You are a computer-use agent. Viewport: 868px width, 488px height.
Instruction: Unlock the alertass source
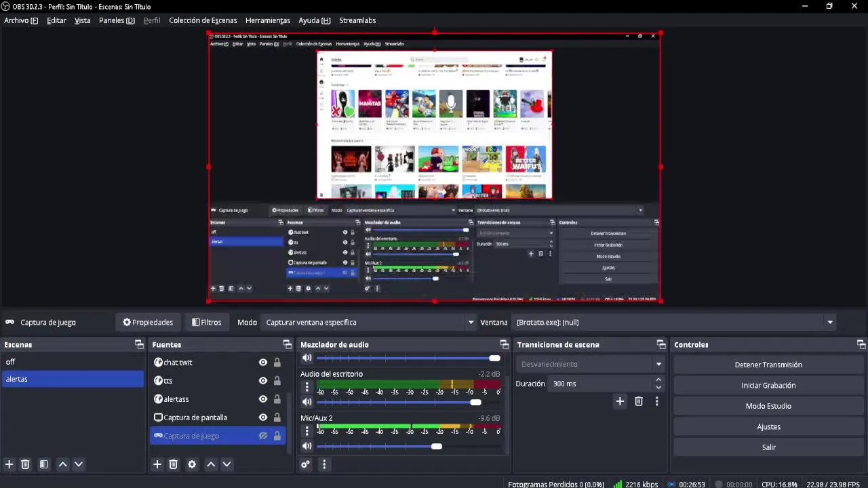[x=277, y=399]
